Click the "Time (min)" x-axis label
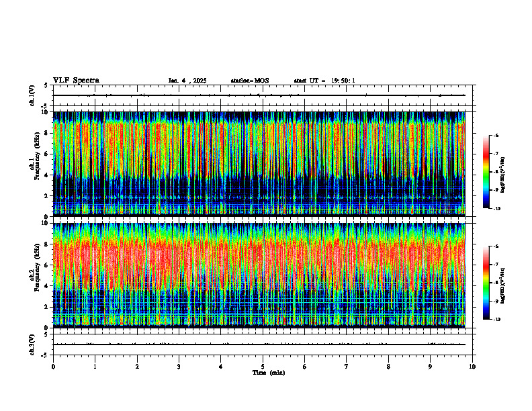 point(269,373)
